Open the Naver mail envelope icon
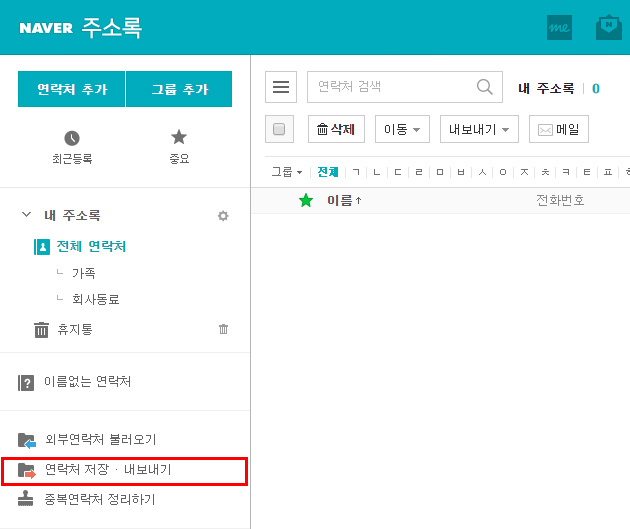Image resolution: width=630 pixels, height=529 pixels. coord(609,27)
